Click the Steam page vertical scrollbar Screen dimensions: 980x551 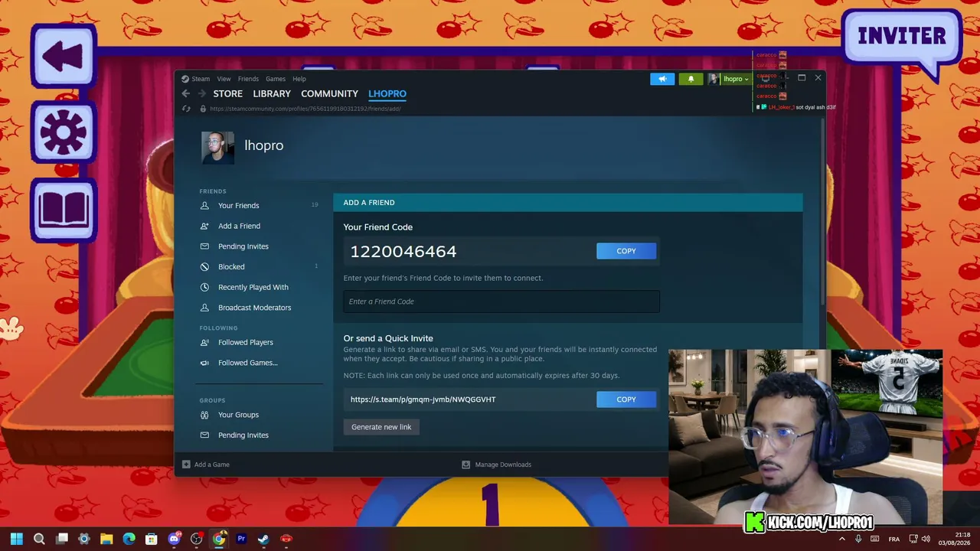(x=822, y=210)
